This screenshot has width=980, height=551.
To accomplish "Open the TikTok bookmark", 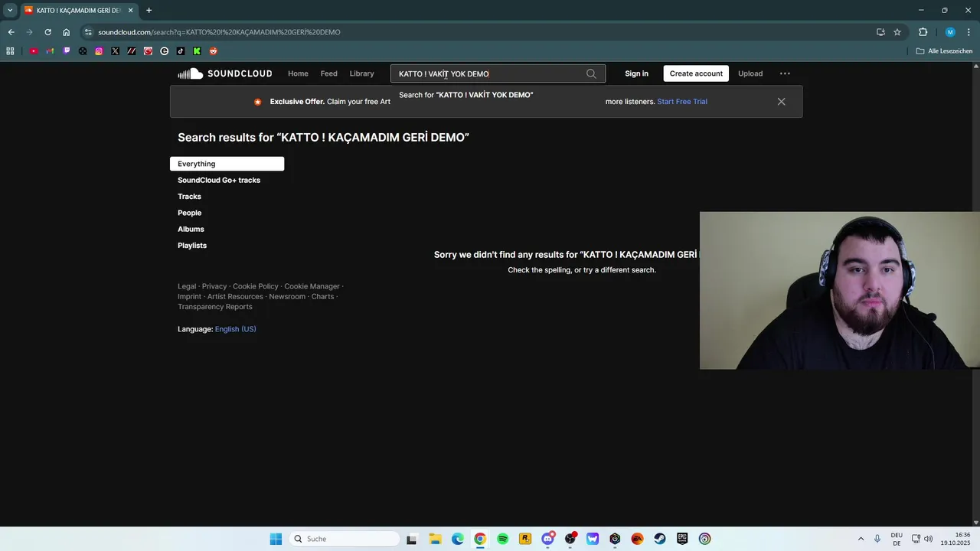I will 181,51.
